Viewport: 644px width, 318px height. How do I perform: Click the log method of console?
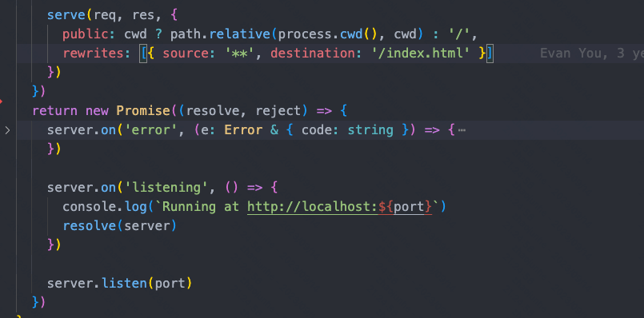[135, 207]
